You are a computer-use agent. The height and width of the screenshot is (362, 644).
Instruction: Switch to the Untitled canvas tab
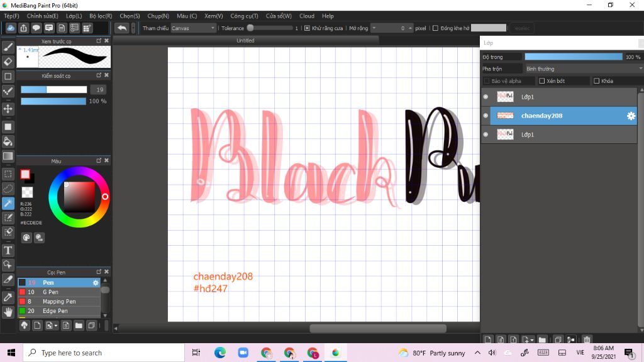click(x=245, y=41)
